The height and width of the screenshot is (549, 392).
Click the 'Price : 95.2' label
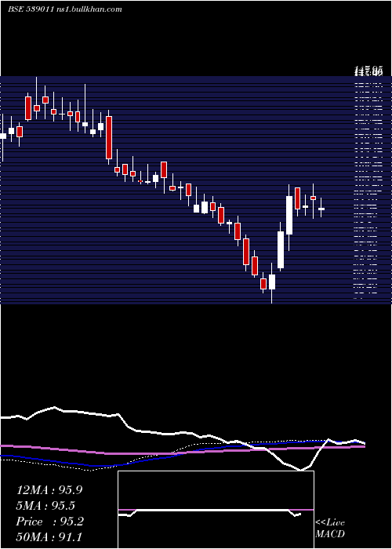[x=49, y=522]
